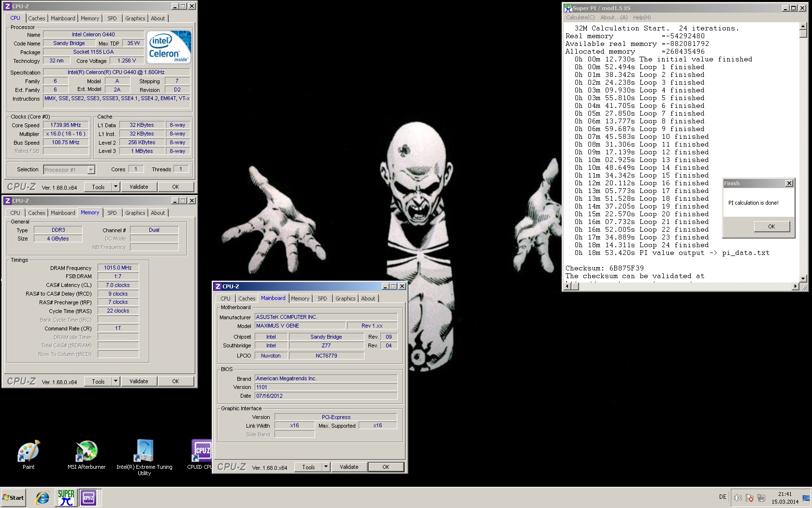This screenshot has width=812, height=508.
Task: Activate the CPU-Z taskbar icon
Action: [x=88, y=497]
